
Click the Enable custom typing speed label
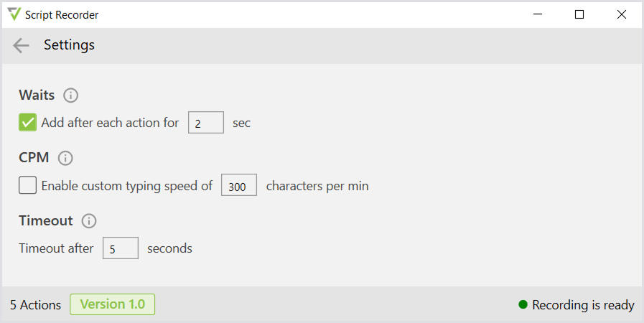click(x=127, y=186)
